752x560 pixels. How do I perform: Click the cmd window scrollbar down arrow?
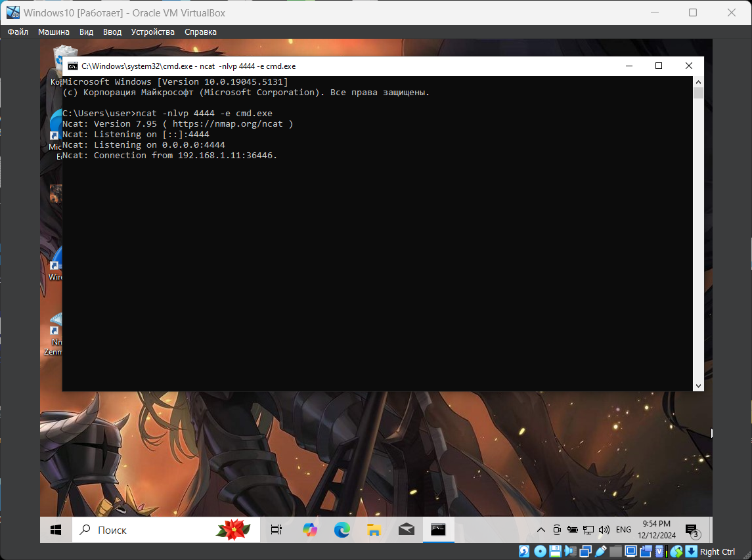click(x=698, y=386)
